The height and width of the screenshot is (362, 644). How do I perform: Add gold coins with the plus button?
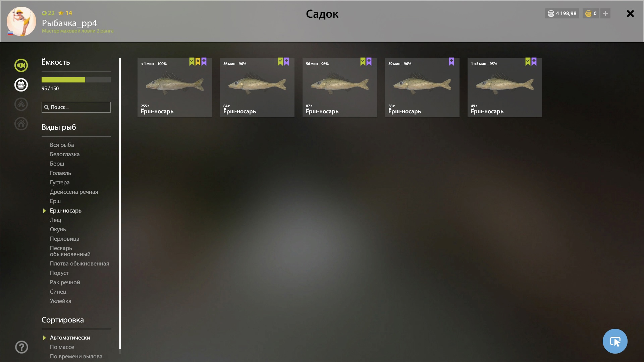pyautogui.click(x=605, y=13)
